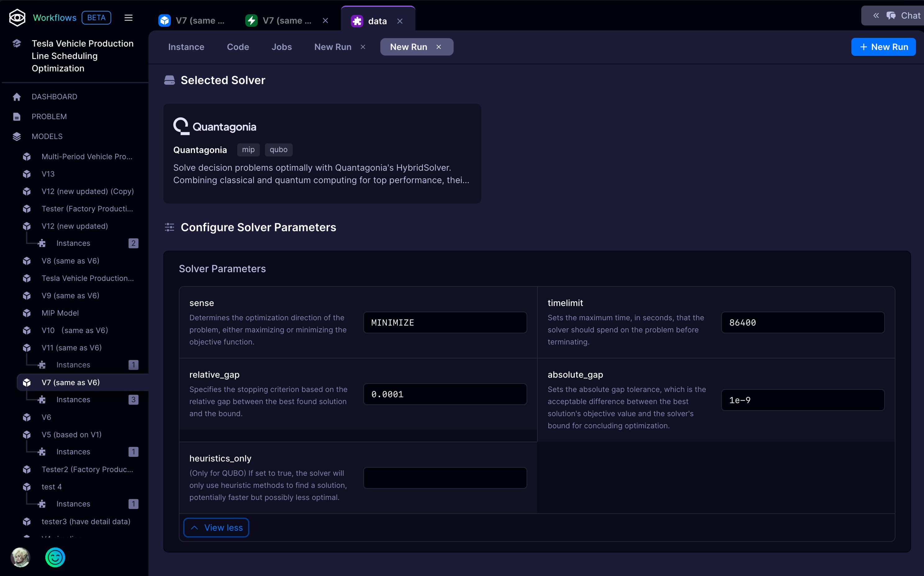Click the Models layers icon
Screen dimensions: 924x576
(x=17, y=136)
